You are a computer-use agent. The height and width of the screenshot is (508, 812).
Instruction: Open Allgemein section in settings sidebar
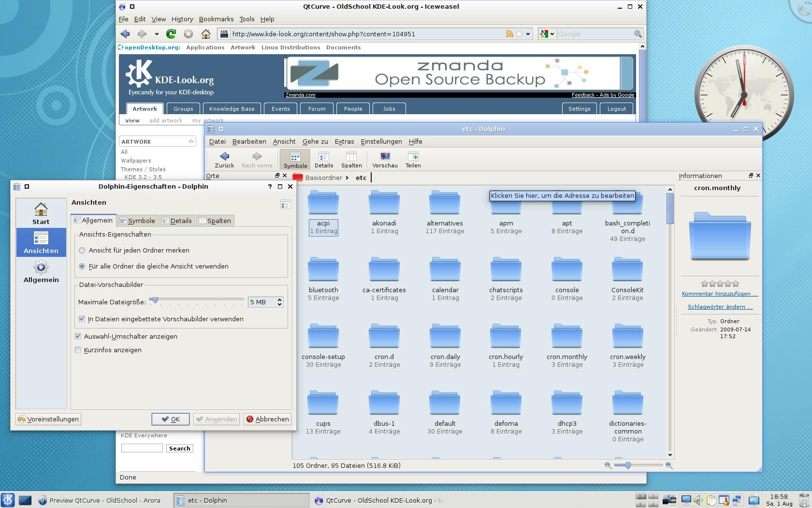(x=41, y=271)
